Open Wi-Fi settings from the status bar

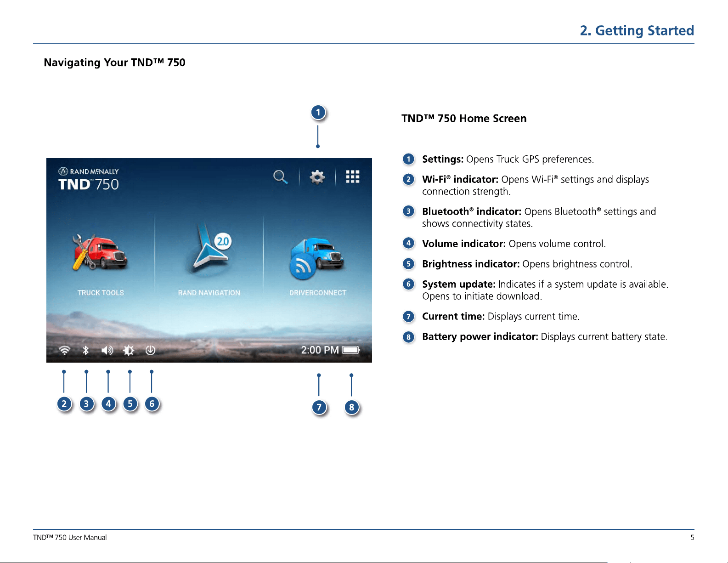point(65,351)
